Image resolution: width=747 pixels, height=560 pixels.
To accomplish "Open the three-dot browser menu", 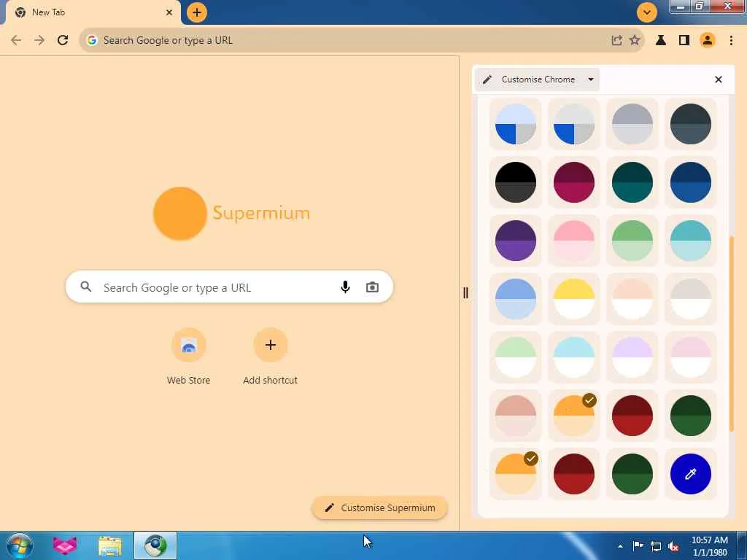I will (x=731, y=41).
